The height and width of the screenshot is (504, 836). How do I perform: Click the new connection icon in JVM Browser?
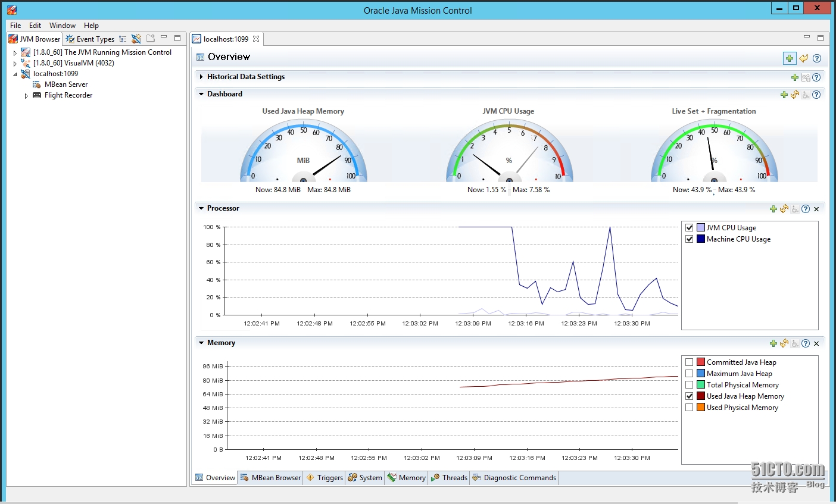[x=136, y=39]
